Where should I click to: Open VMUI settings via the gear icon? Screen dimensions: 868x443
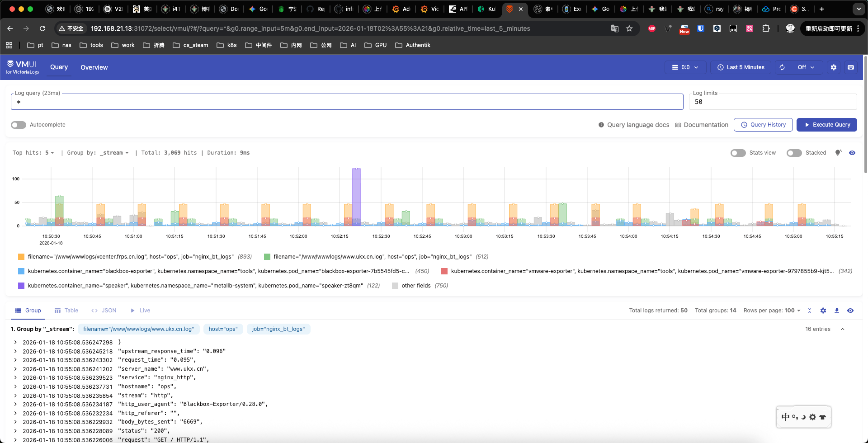834,67
